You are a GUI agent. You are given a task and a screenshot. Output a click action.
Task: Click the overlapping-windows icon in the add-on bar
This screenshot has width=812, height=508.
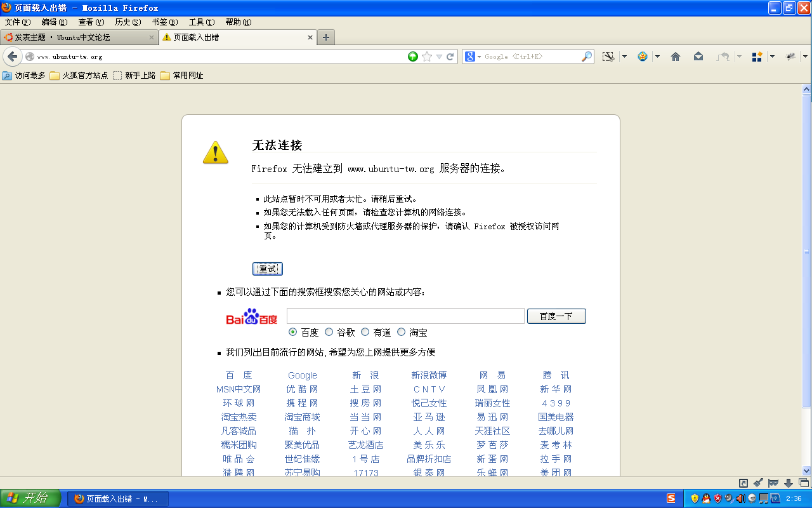click(803, 483)
